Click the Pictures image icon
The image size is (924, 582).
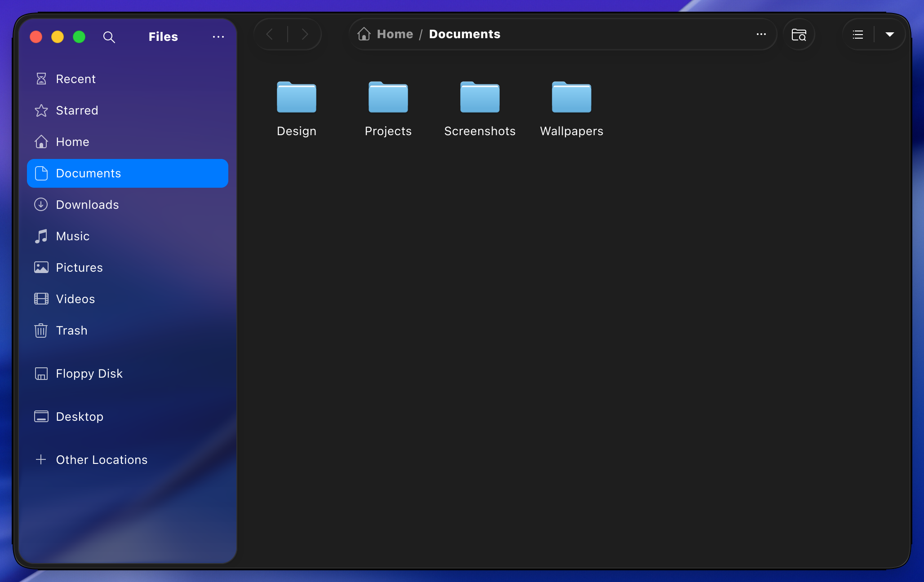coord(41,268)
